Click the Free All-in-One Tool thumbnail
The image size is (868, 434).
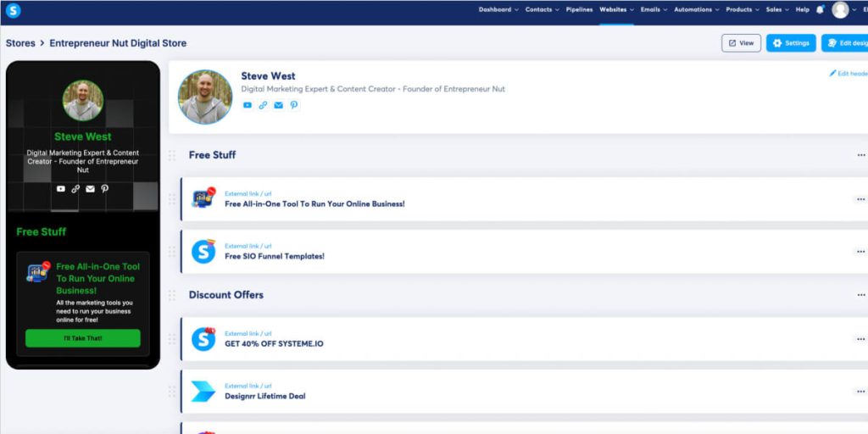pyautogui.click(x=203, y=198)
